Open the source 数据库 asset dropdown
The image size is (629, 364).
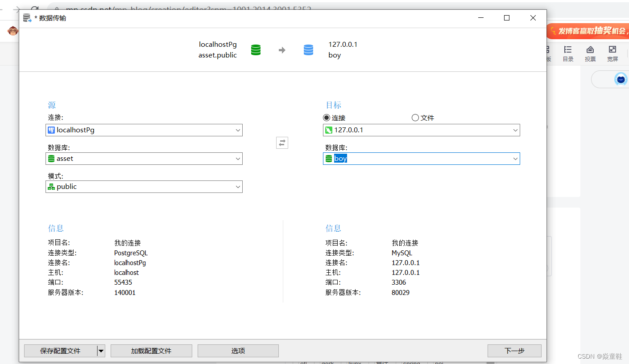click(x=238, y=159)
